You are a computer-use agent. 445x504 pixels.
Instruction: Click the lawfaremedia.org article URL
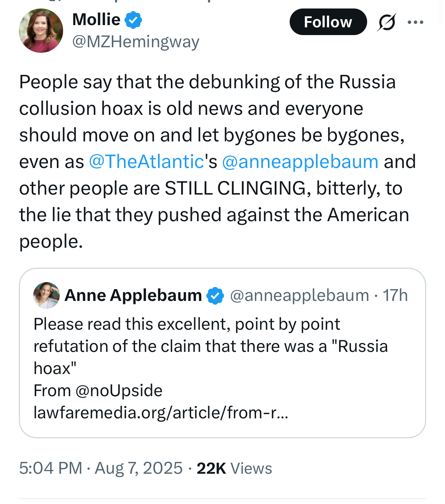161,413
